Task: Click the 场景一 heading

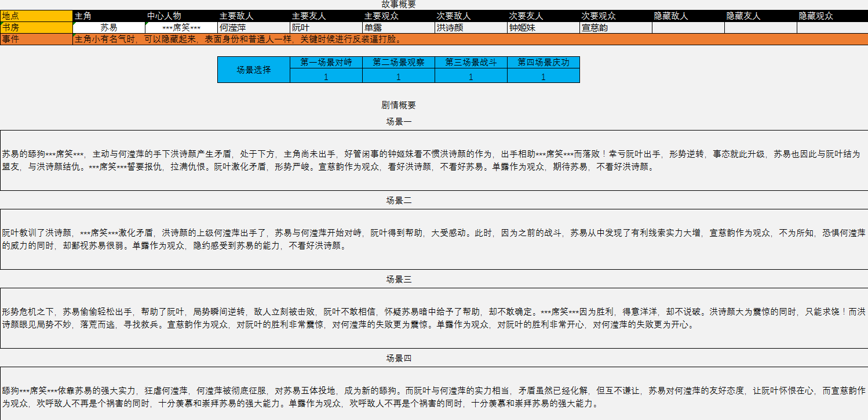Action: 399,122
